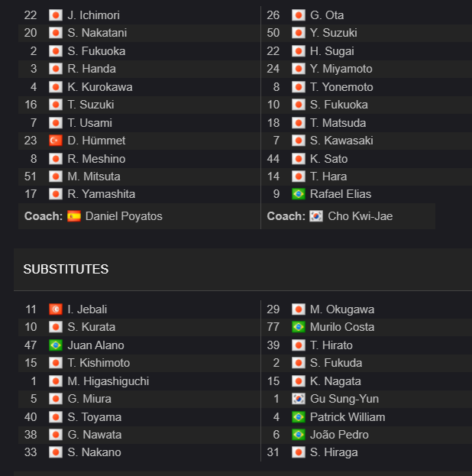Open substitute S. Kurata's profile

point(92,327)
